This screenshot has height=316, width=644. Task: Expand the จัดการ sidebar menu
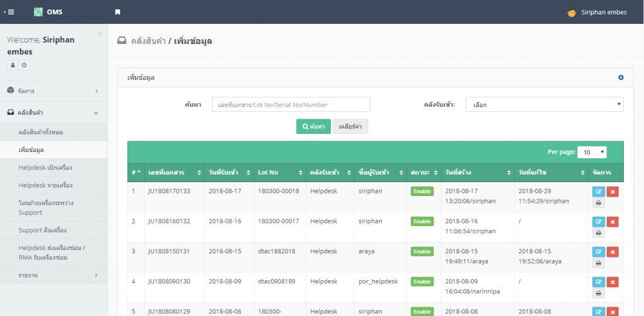pyautogui.click(x=54, y=90)
